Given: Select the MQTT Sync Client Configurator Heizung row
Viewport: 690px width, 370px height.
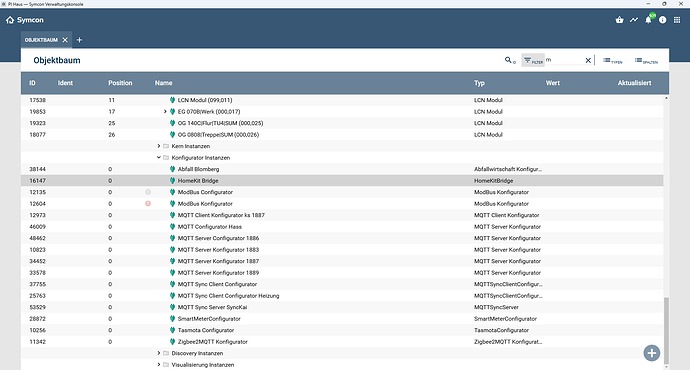Looking at the screenshot, I should 342,296.
